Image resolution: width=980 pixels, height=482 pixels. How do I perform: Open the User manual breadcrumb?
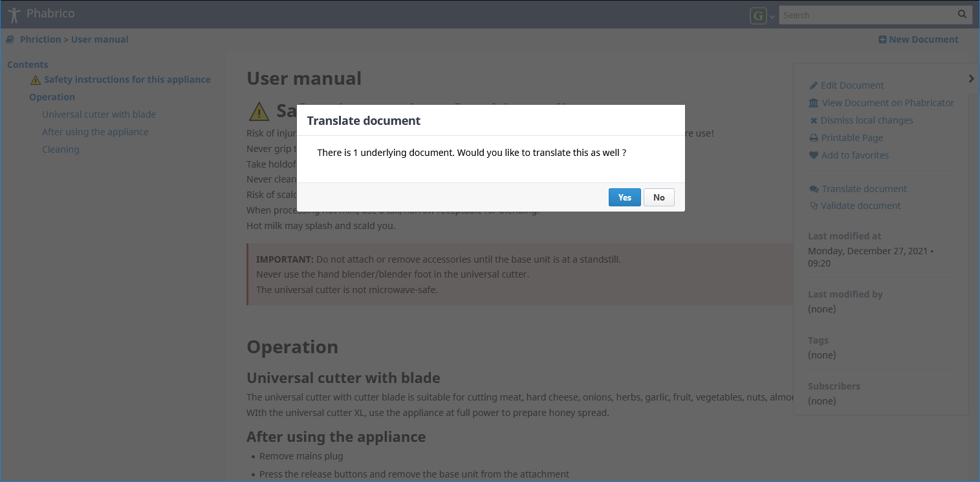pos(100,39)
